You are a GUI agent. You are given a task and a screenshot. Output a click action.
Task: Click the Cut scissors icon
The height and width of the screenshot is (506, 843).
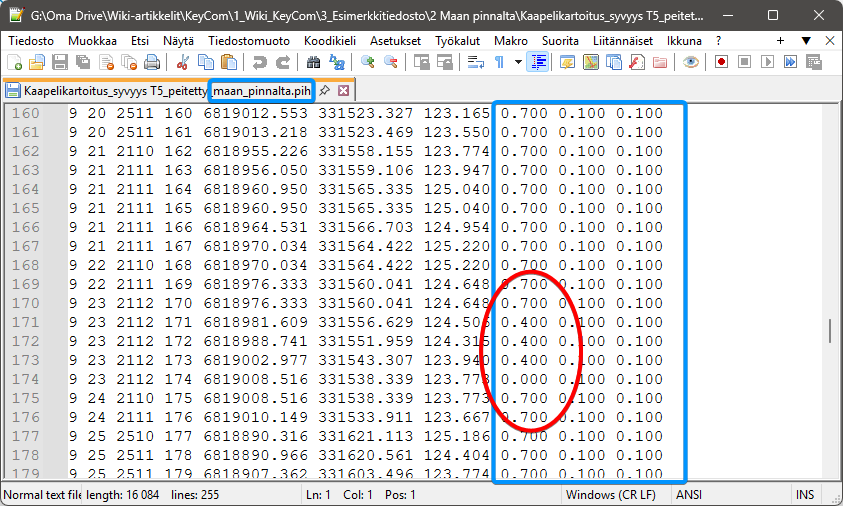pos(183,62)
